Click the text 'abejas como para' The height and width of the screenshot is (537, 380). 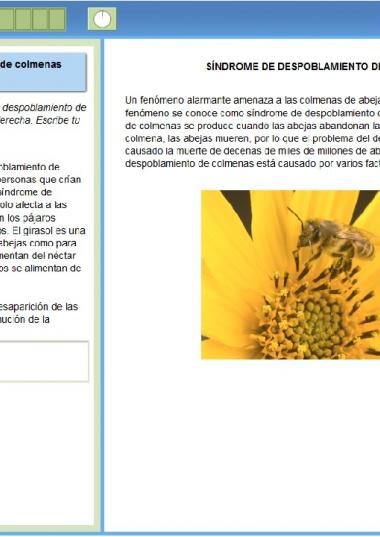click(x=38, y=243)
